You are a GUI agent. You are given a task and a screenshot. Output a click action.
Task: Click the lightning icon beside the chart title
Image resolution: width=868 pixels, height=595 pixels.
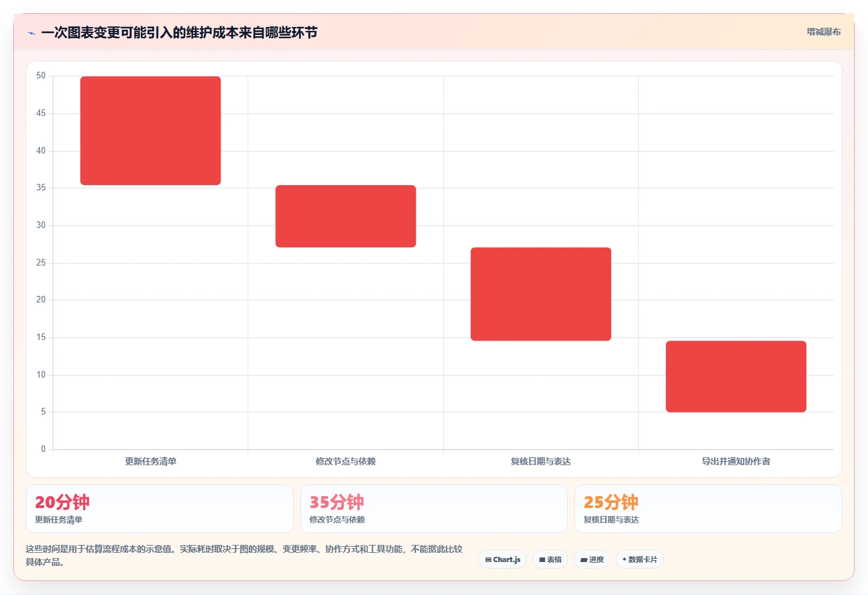tap(31, 33)
